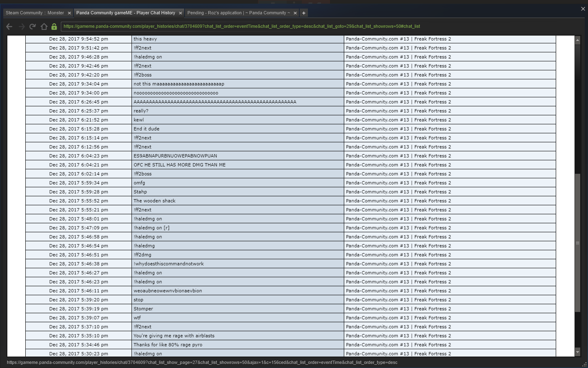Open the browser home page

[44, 27]
